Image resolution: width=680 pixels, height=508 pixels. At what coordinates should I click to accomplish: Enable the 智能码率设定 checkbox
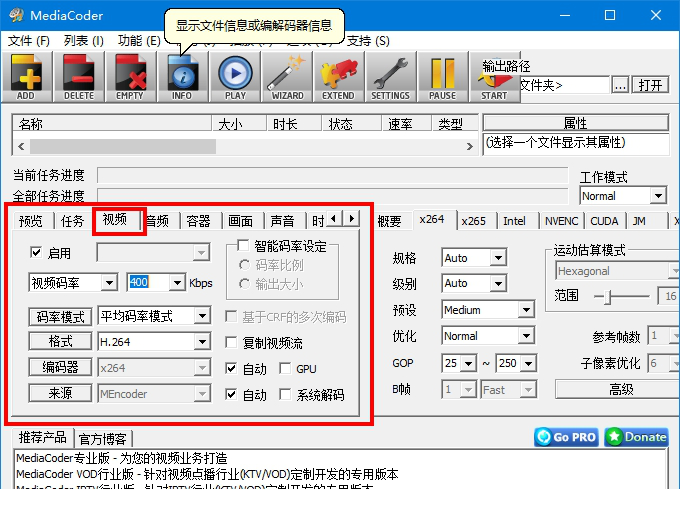pos(243,246)
